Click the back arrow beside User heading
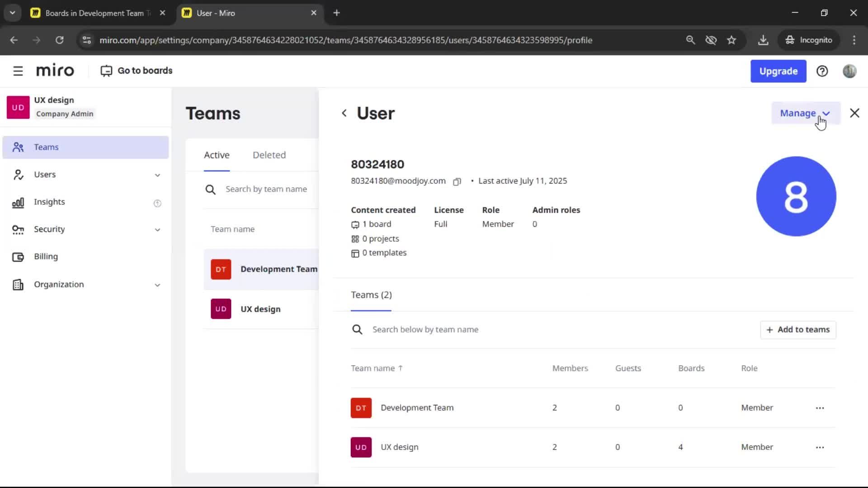 click(344, 113)
